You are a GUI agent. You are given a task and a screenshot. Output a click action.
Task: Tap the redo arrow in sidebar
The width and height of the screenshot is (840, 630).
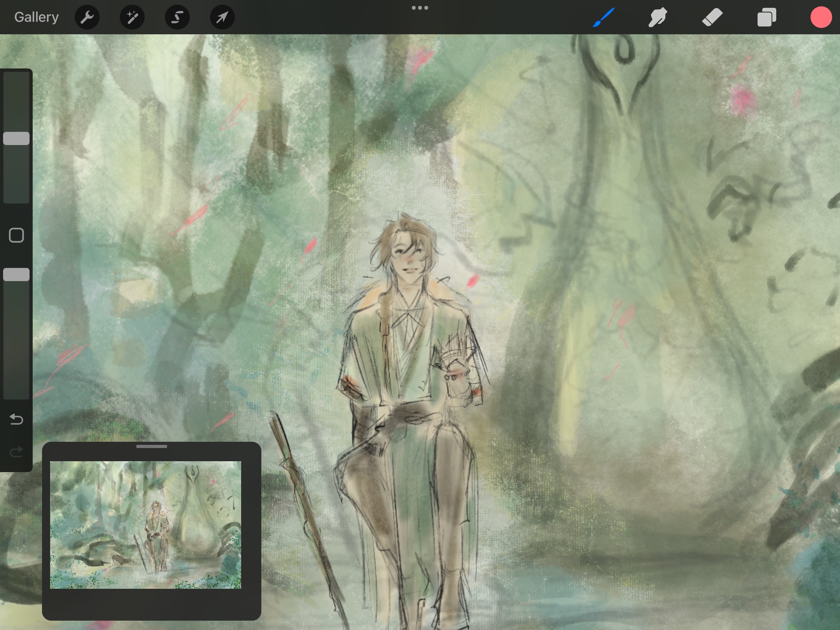point(16,452)
